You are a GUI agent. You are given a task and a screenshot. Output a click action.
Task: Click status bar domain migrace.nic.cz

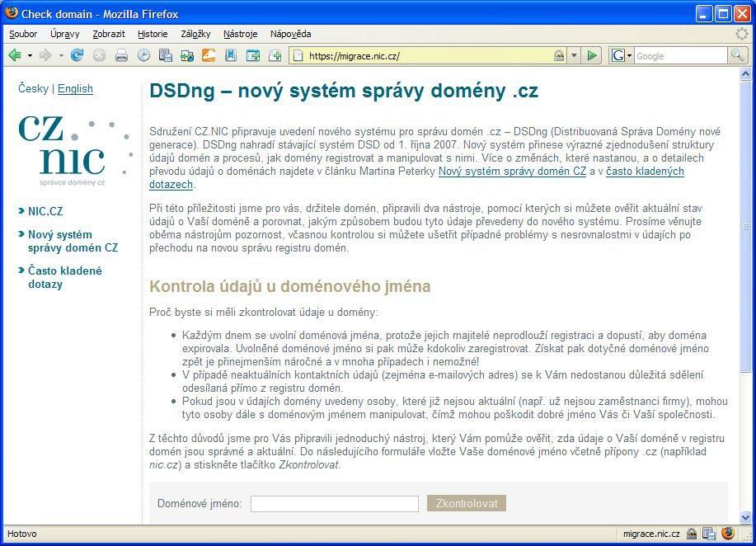coord(651,534)
